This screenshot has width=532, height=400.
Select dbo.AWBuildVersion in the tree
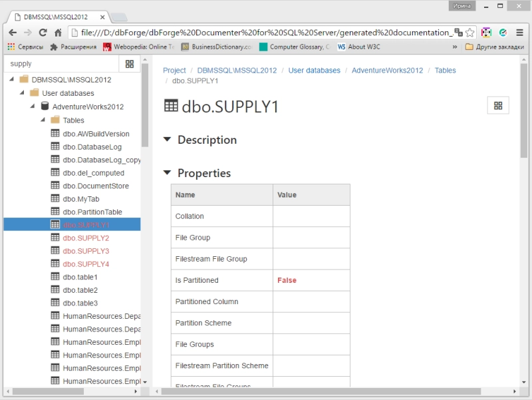click(96, 134)
